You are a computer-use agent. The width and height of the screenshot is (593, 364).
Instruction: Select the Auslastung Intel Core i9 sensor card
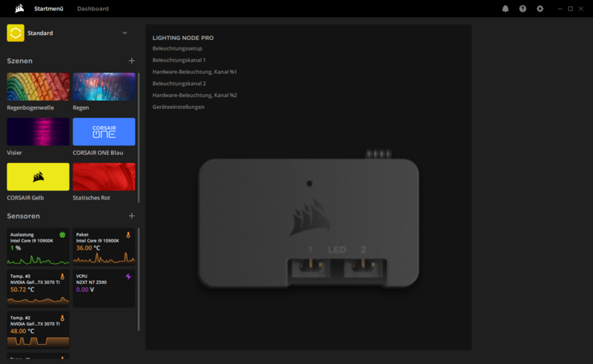click(x=38, y=247)
